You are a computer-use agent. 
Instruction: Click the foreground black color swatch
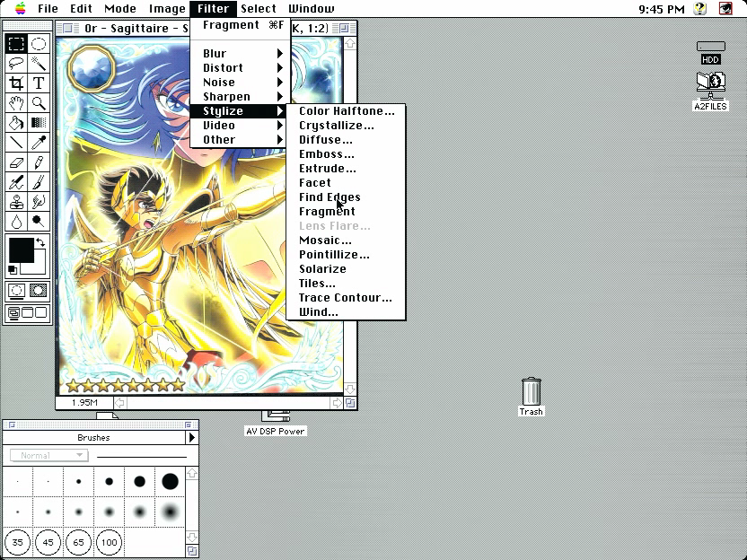click(x=22, y=250)
